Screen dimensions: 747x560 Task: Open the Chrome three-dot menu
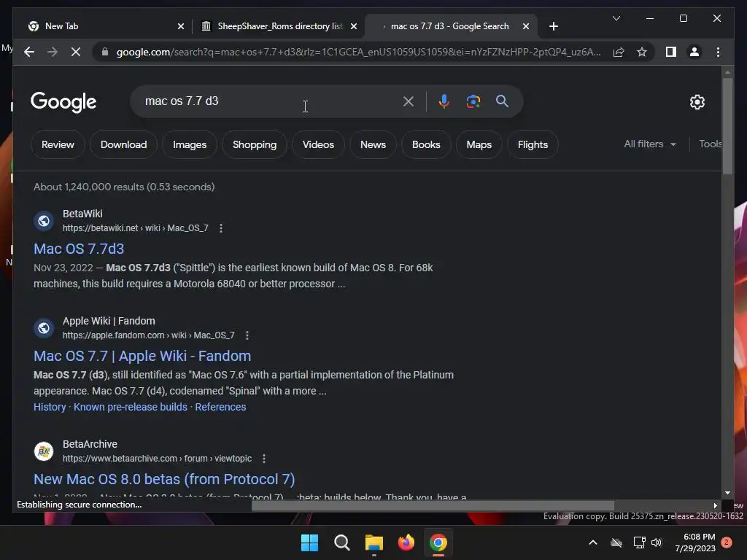718,52
